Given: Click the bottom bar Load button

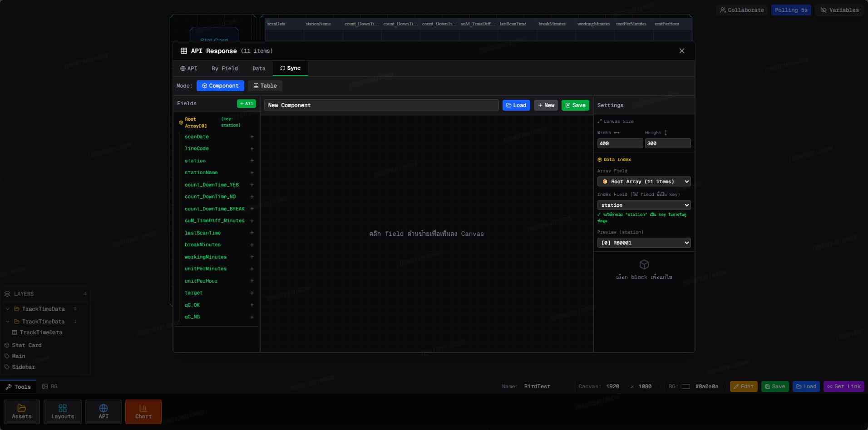Looking at the screenshot, I should tap(806, 386).
